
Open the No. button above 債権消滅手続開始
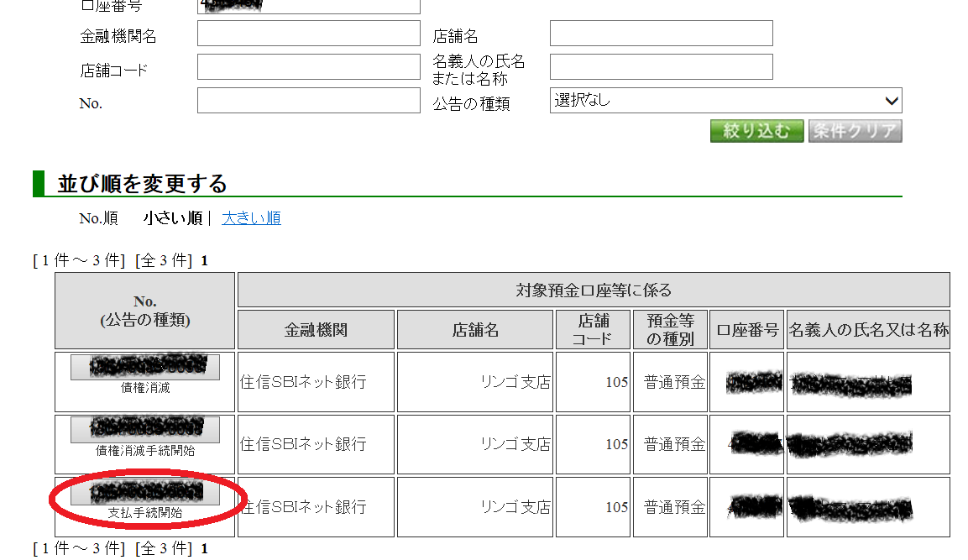[x=144, y=429]
